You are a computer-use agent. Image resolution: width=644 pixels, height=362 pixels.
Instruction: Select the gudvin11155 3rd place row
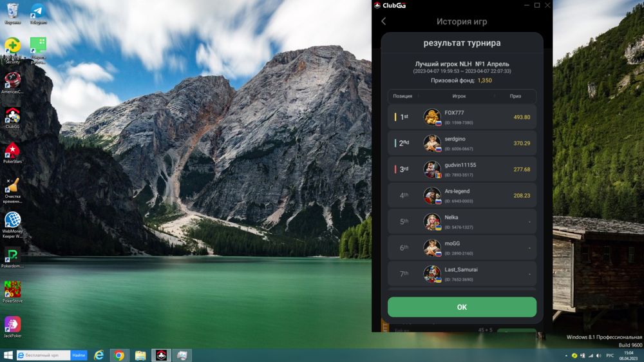462,169
